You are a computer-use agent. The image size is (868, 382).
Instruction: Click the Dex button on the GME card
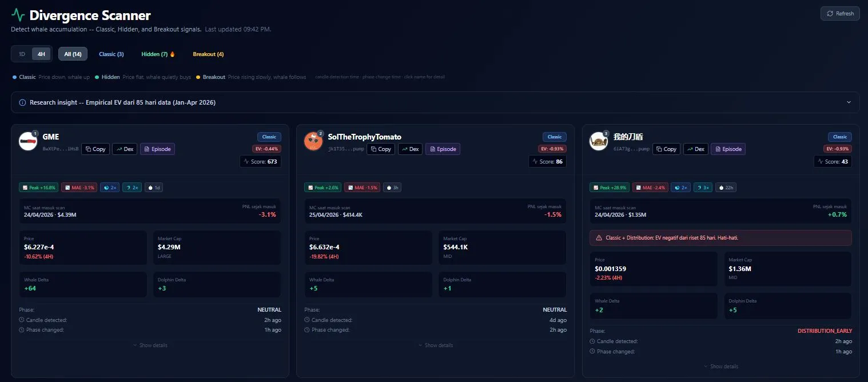coord(124,149)
